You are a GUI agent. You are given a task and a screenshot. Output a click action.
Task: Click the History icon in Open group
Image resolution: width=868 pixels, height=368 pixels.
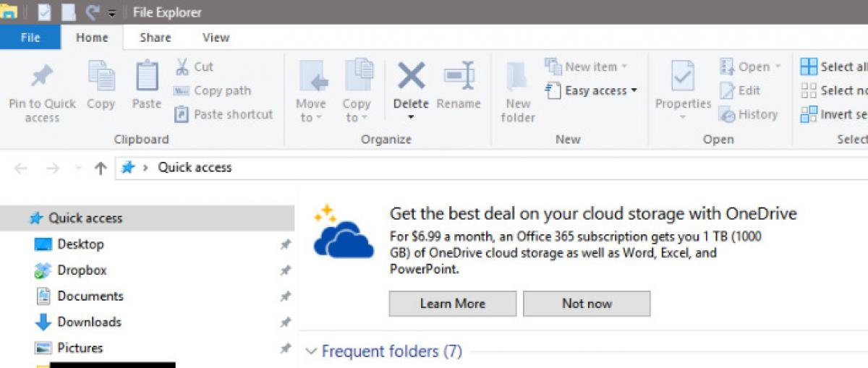(727, 115)
